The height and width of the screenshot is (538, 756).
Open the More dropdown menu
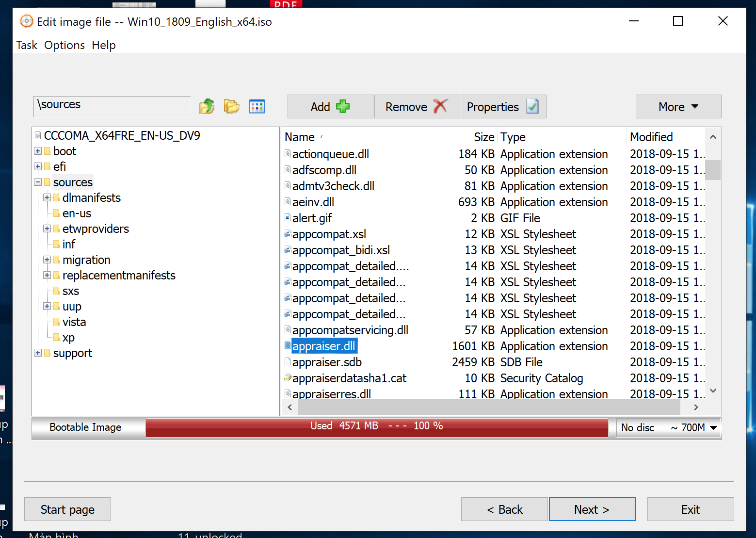(678, 107)
